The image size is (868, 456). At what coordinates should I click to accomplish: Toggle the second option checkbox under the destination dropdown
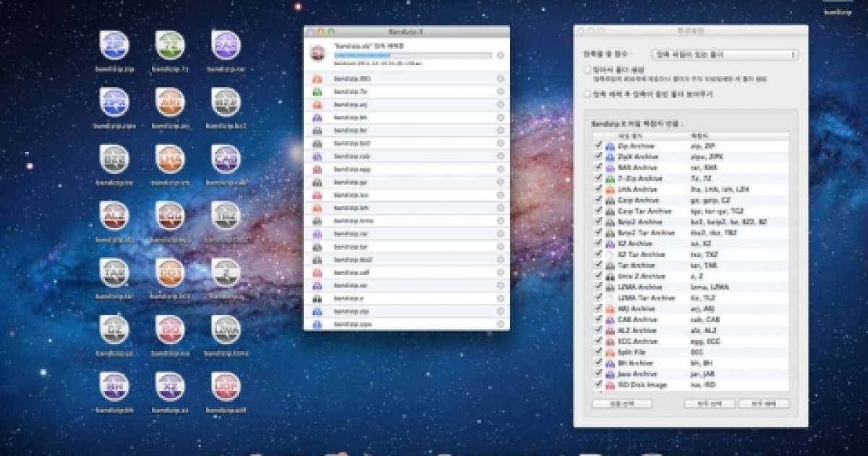click(x=587, y=93)
